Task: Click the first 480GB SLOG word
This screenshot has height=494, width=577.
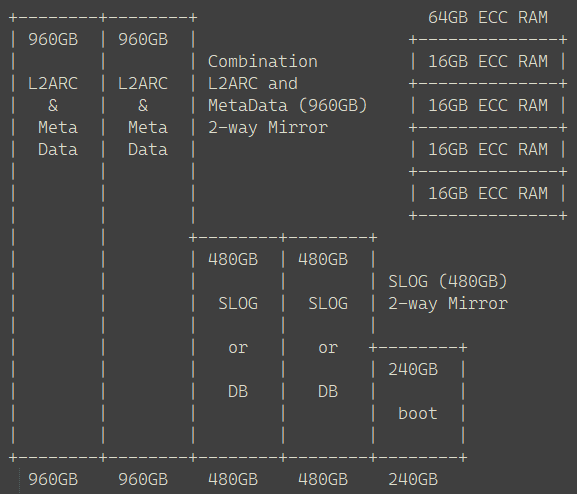Action: [x=238, y=304]
